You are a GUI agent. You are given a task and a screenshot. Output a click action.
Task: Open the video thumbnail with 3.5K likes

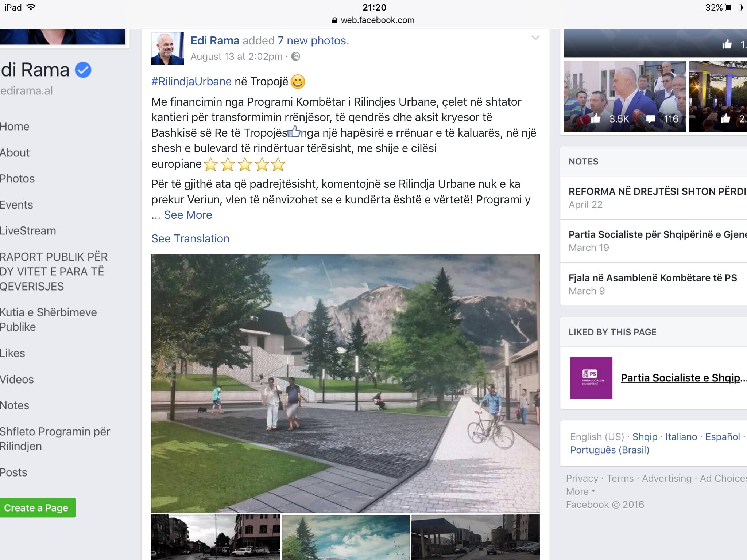click(624, 96)
